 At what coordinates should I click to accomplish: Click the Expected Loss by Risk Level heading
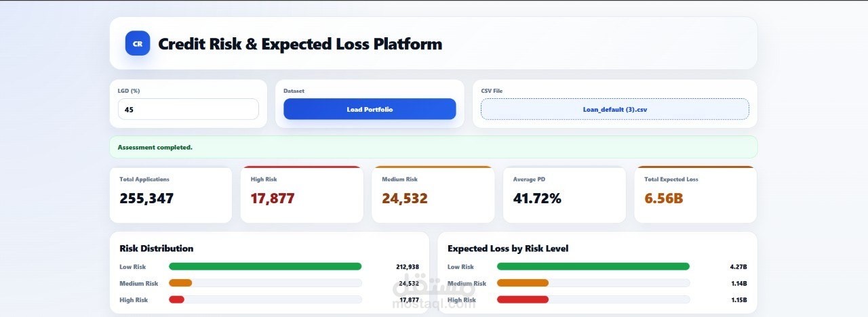[x=508, y=249]
